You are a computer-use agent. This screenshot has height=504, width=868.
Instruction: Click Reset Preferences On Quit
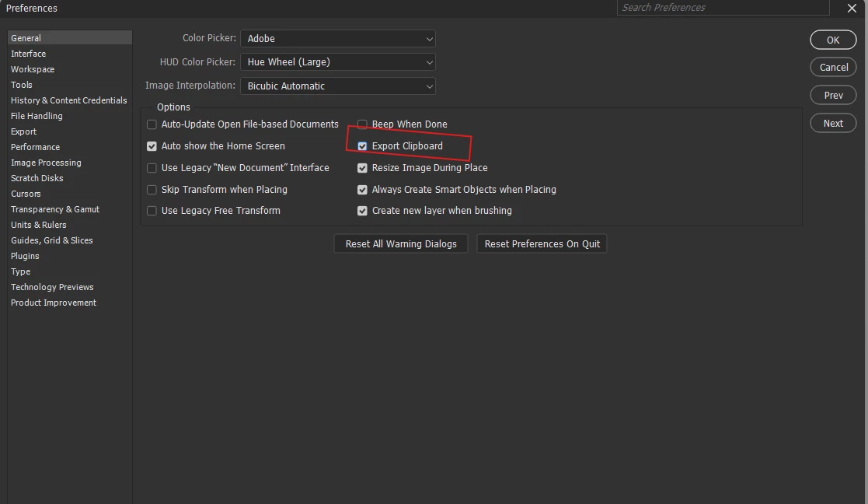coord(542,243)
